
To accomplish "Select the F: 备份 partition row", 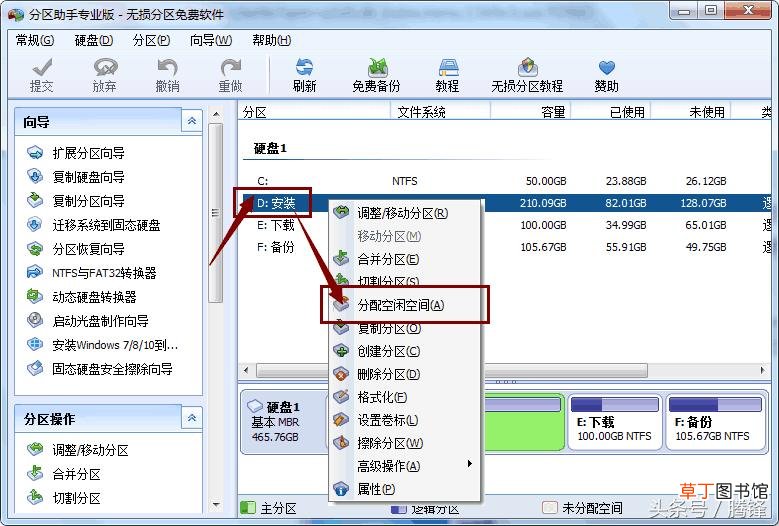I will pyautogui.click(x=505, y=247).
